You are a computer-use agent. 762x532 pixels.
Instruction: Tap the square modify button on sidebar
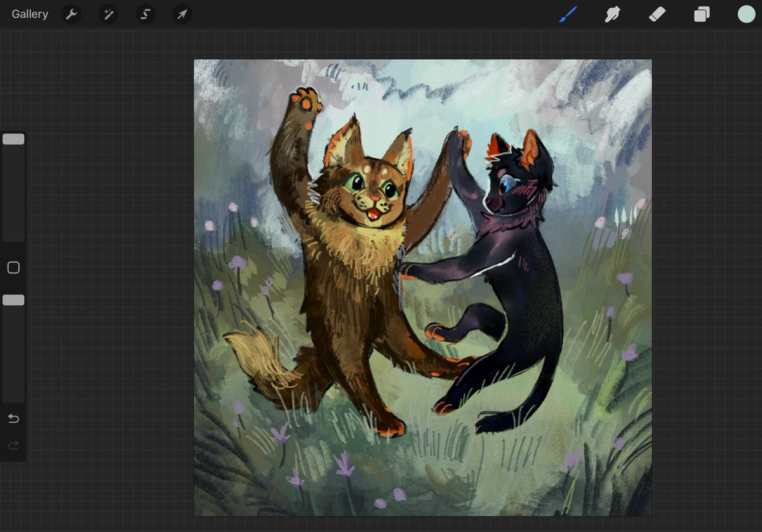pyautogui.click(x=13, y=268)
